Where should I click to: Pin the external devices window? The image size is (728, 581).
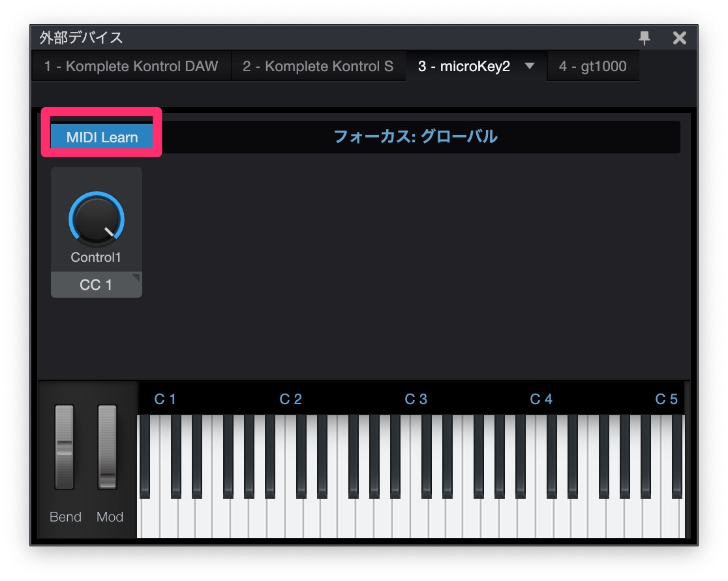645,39
